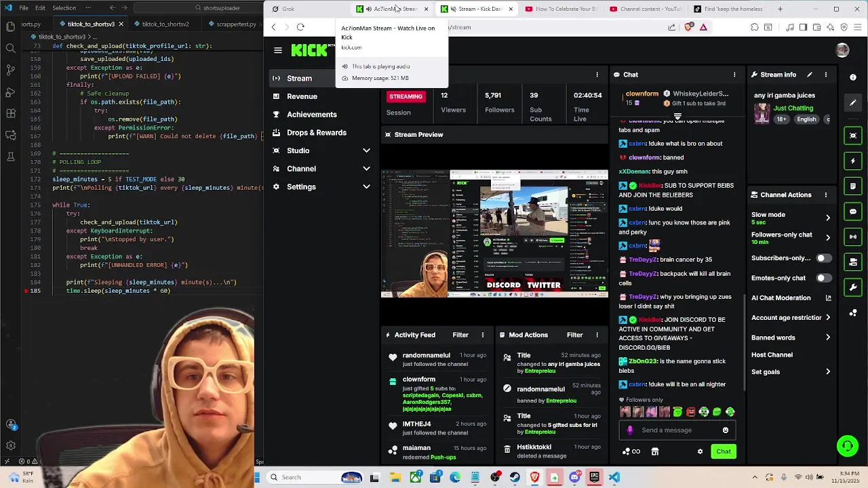Expand pinned chat leaderboard arrow

[x=677, y=117]
